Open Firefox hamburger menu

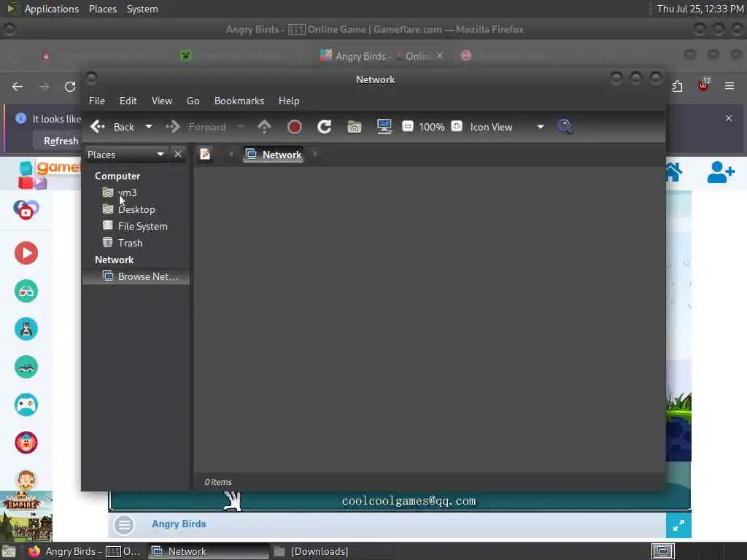click(x=729, y=86)
